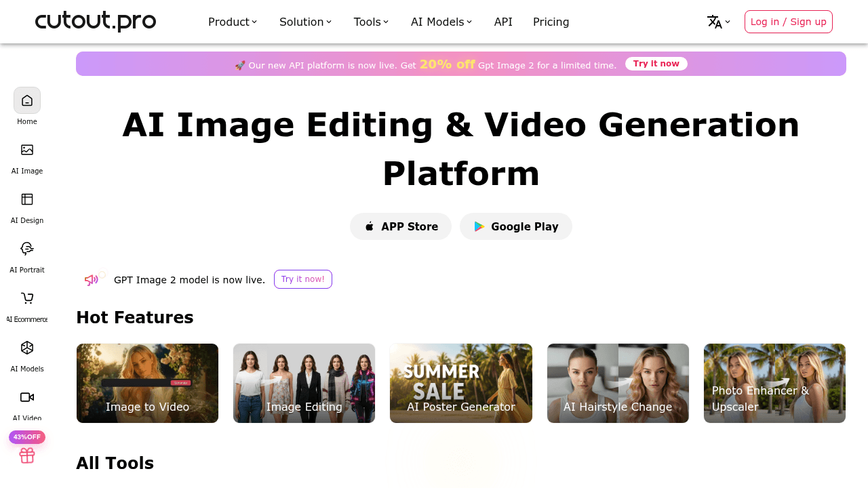Click the '20% off' text in banner
The height and width of the screenshot is (488, 868).
click(447, 64)
